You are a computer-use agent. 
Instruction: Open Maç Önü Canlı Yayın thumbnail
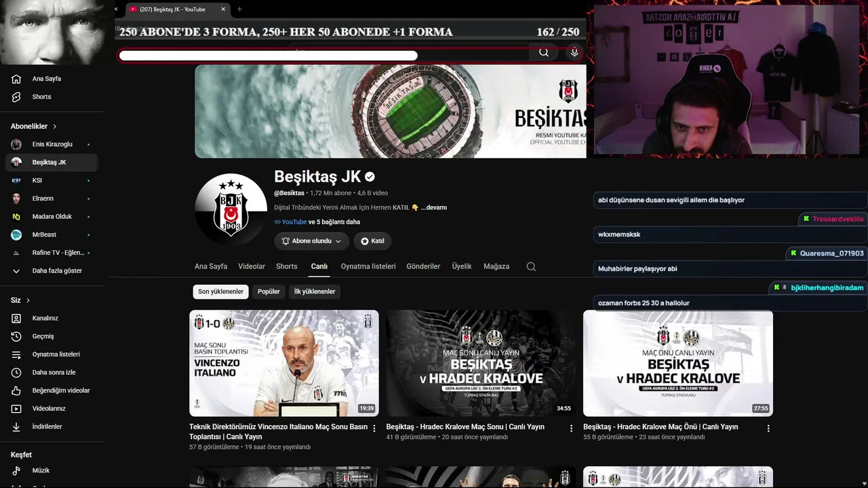click(678, 363)
